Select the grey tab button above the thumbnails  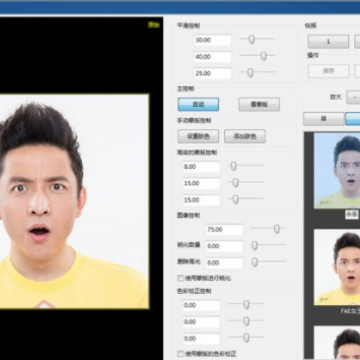tap(324, 119)
